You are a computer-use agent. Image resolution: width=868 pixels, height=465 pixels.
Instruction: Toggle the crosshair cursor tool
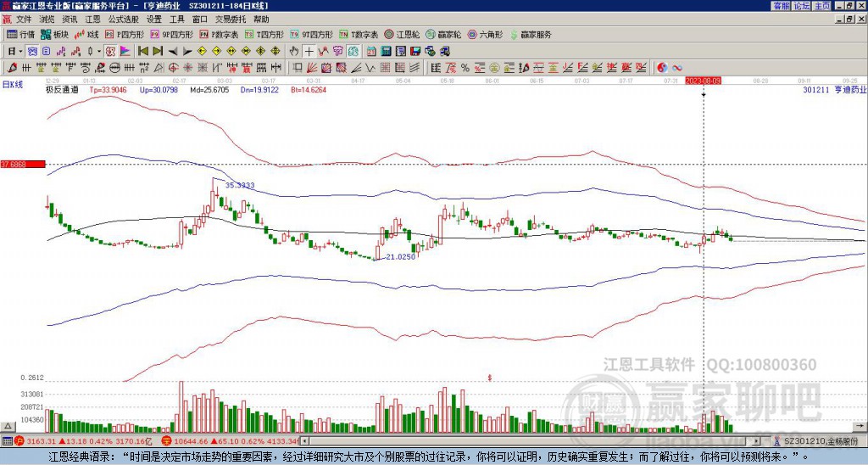tap(309, 51)
